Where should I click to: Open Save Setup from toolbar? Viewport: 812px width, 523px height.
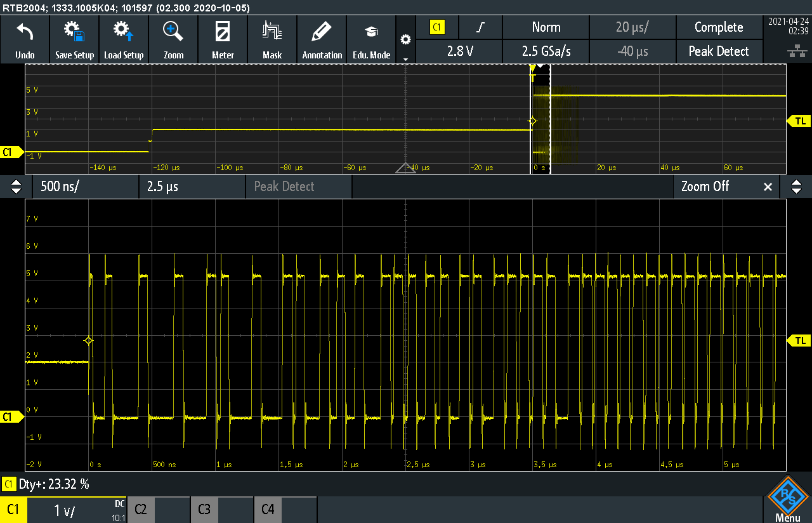(x=74, y=39)
